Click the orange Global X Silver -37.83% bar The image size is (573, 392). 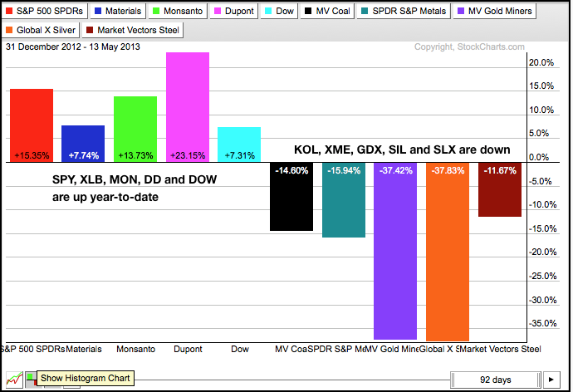click(x=448, y=252)
